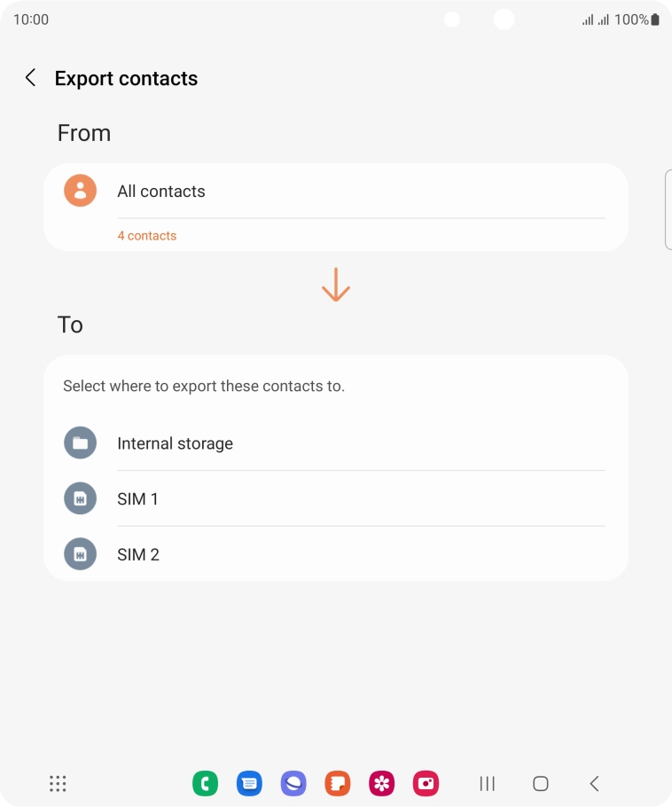The height and width of the screenshot is (807, 672).
Task: Open the orange Samsung Notes app
Action: 338,783
